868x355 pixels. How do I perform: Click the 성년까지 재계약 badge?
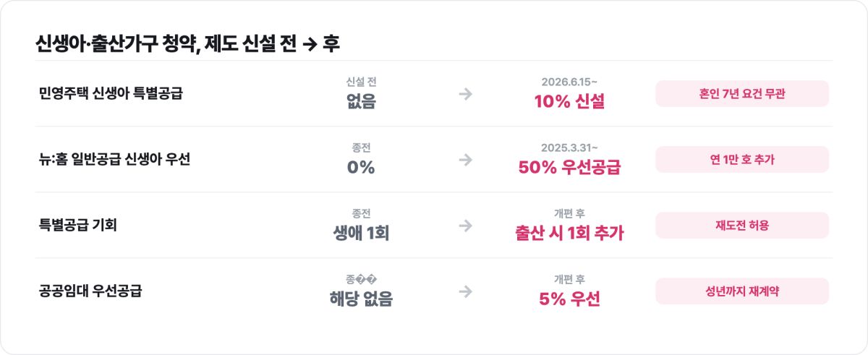pyautogui.click(x=742, y=291)
